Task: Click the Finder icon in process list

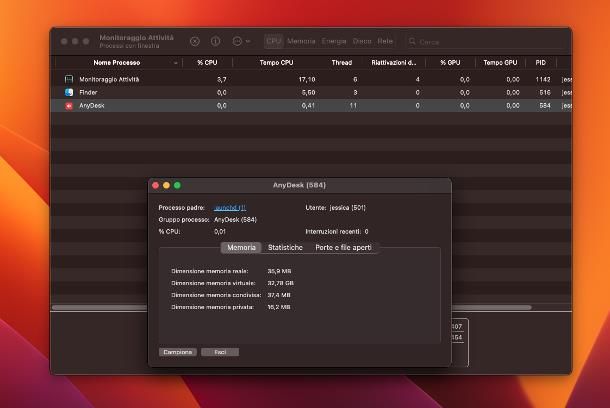Action: tap(69, 93)
